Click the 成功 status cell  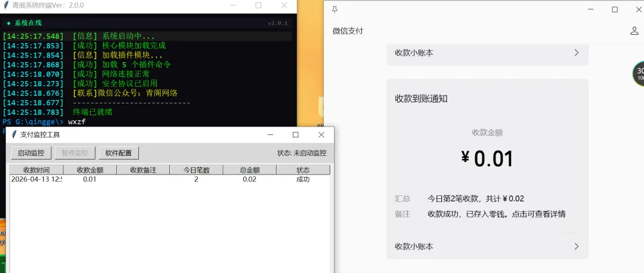[303, 179]
